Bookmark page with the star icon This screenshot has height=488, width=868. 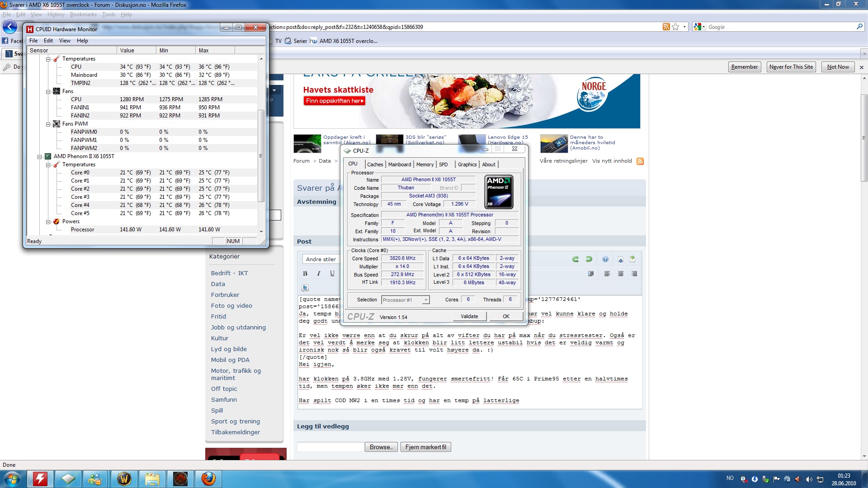675,27
